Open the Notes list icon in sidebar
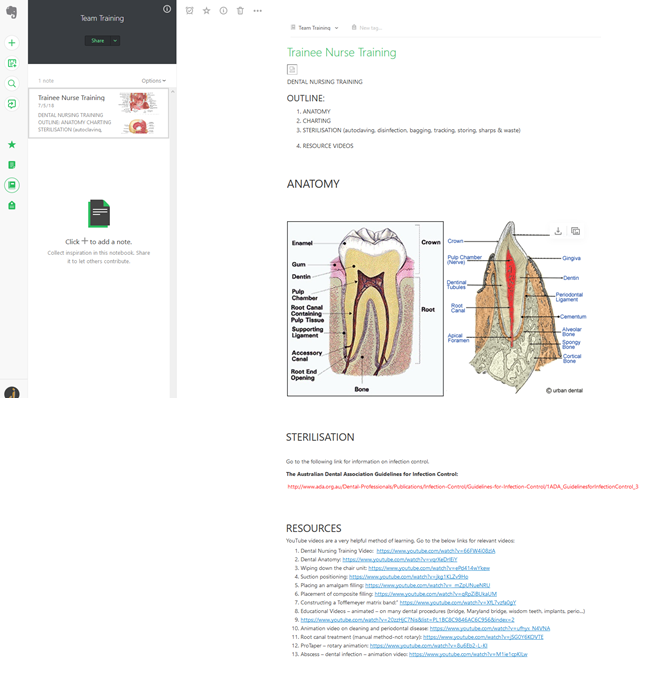655x674 pixels. tap(12, 165)
